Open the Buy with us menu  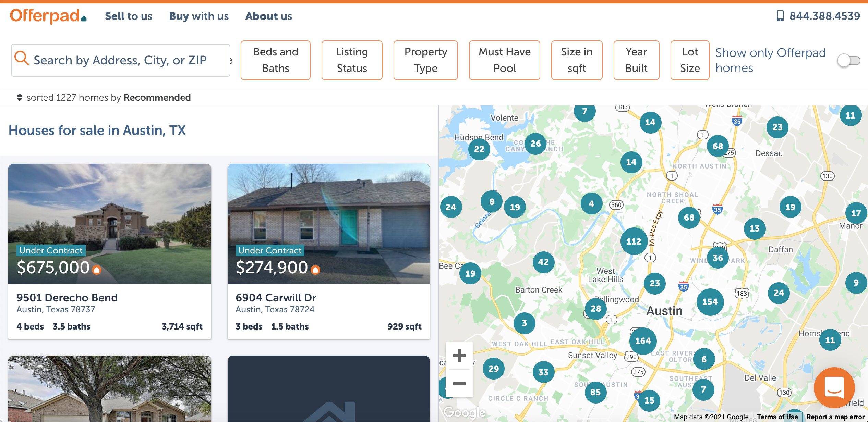[x=199, y=16]
